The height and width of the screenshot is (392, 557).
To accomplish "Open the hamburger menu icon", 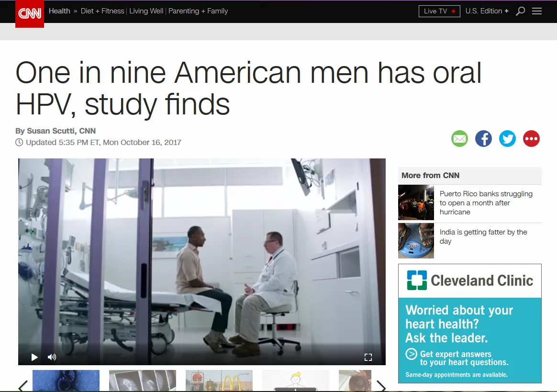I will coord(537,11).
